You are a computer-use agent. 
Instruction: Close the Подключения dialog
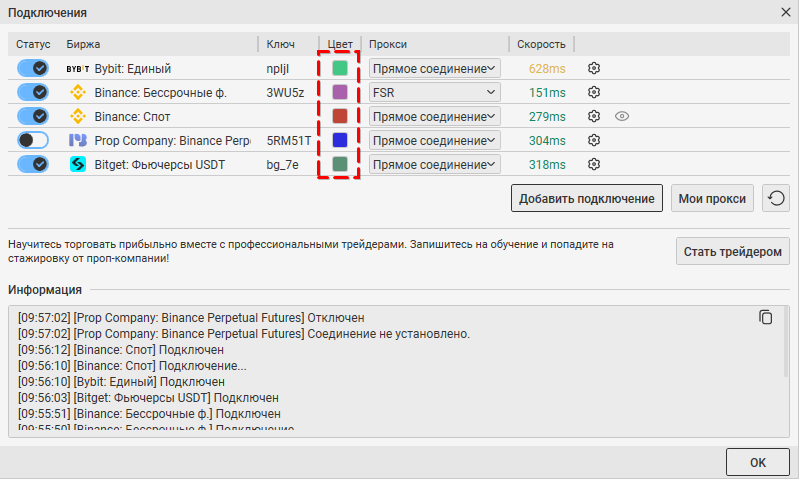click(x=786, y=12)
